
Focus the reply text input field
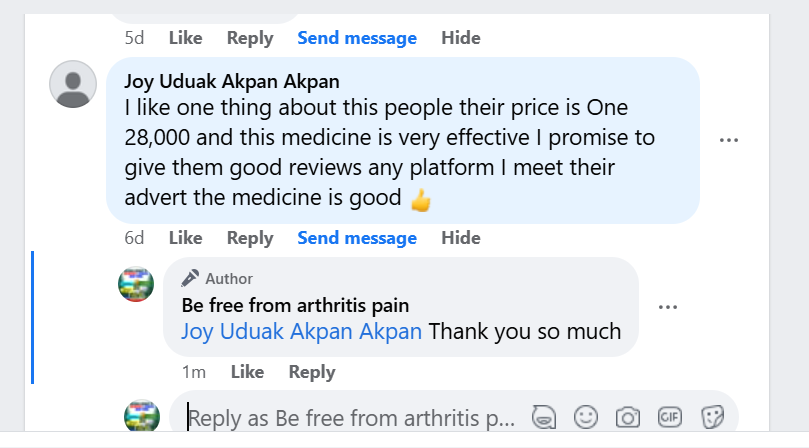coord(350,418)
